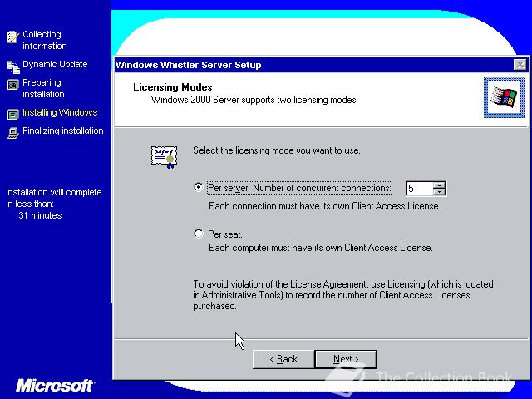Click the Collecting information step icon
The height and width of the screenshot is (399, 532).
click(13, 37)
